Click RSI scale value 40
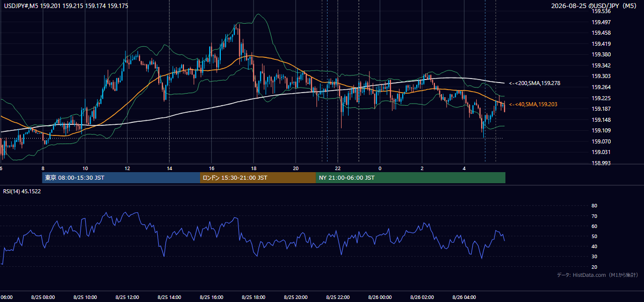Viewport: 644px width, 302px height. [x=594, y=246]
